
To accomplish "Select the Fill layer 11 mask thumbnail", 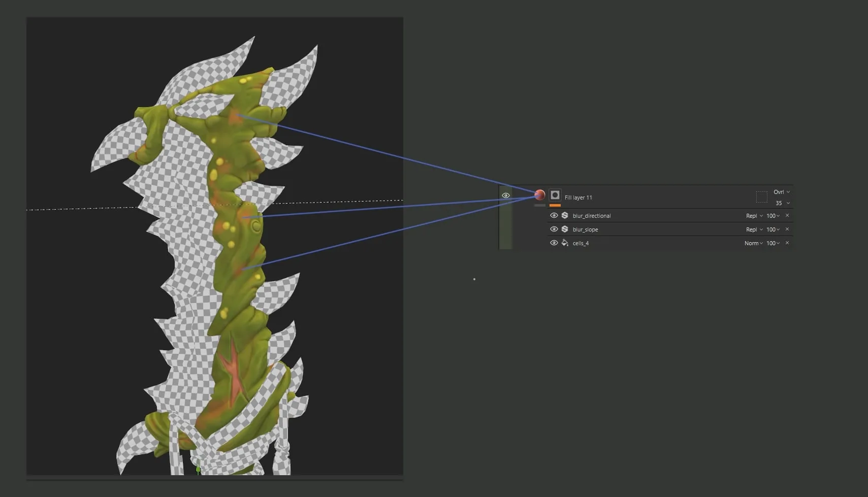I will pos(555,195).
